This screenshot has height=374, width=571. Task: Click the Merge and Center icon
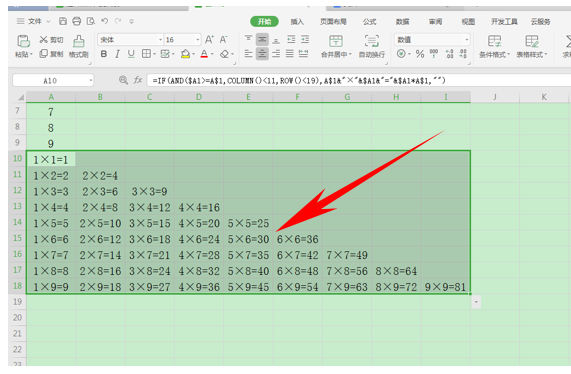336,41
